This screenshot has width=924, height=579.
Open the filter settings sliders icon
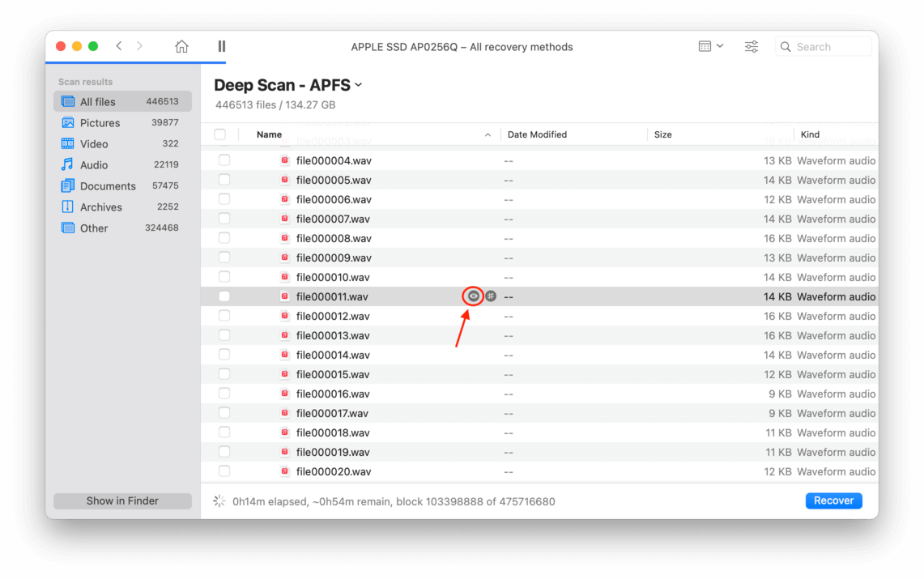coord(752,46)
